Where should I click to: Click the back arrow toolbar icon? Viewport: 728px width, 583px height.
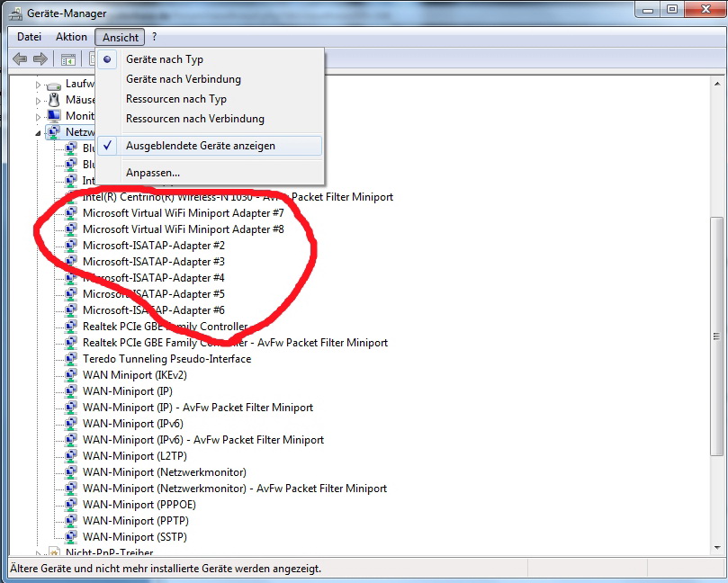[x=20, y=59]
